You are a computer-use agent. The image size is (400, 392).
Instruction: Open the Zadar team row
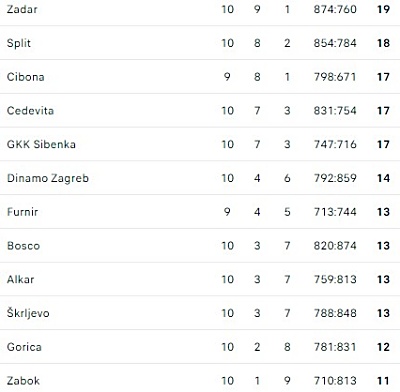[200, 10]
